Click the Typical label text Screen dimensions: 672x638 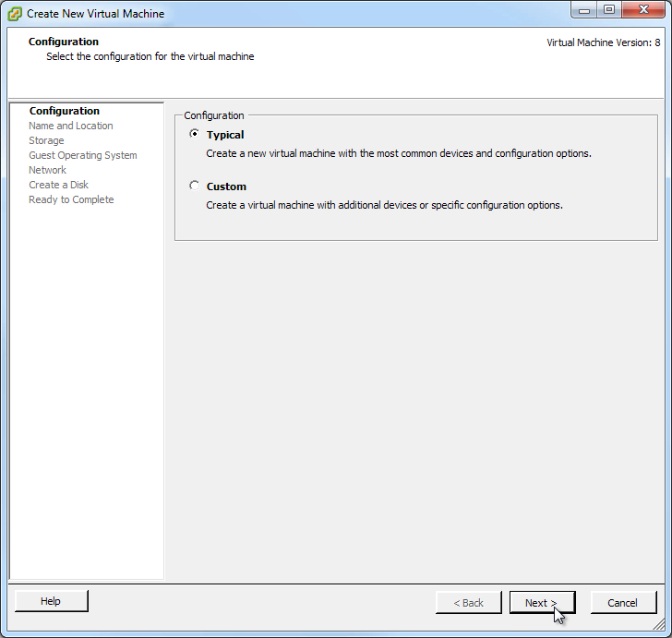[x=225, y=135]
